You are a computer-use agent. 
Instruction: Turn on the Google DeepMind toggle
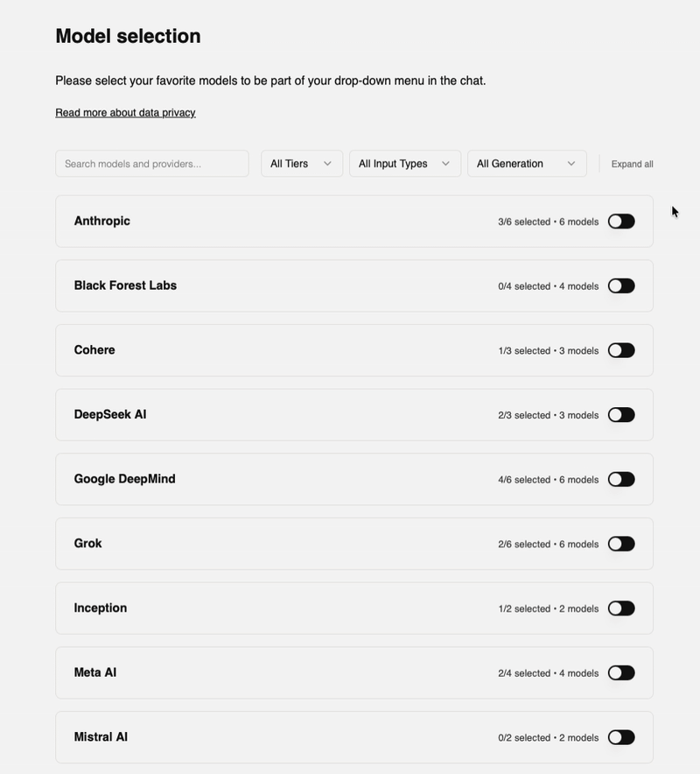[x=620, y=480]
